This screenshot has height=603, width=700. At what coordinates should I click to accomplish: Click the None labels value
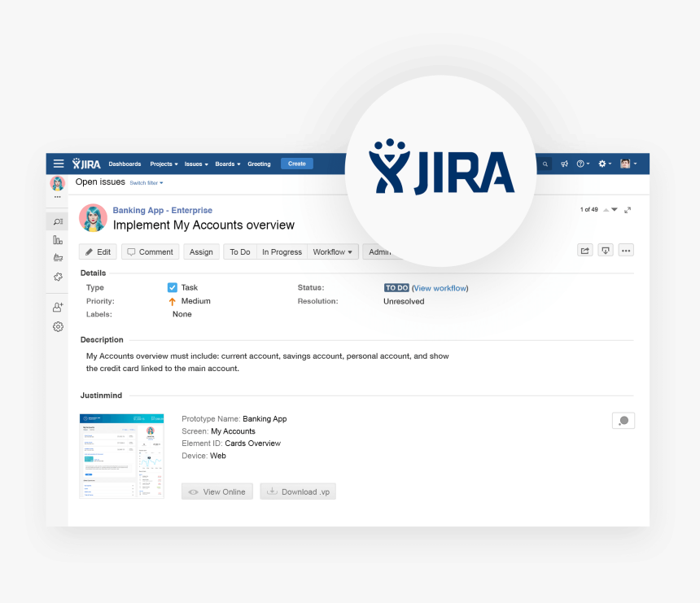tap(182, 314)
